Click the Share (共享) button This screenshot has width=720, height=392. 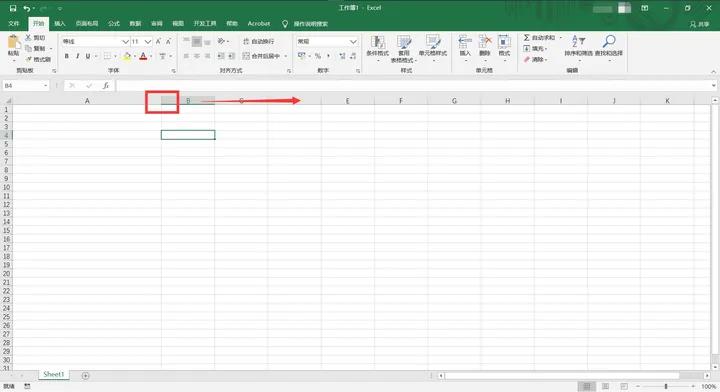[x=700, y=24]
